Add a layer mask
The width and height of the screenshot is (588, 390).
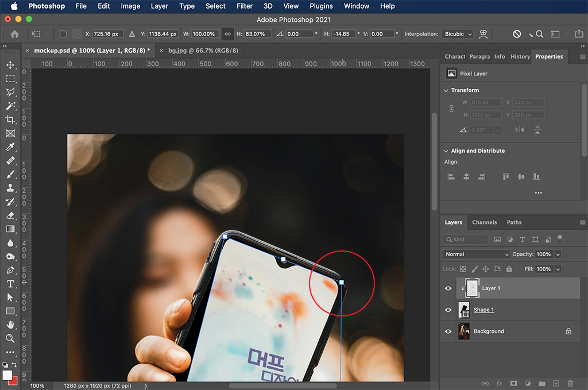coord(513,383)
